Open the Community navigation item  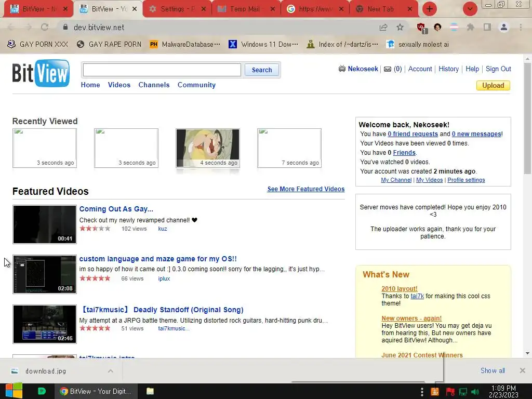[x=196, y=85]
